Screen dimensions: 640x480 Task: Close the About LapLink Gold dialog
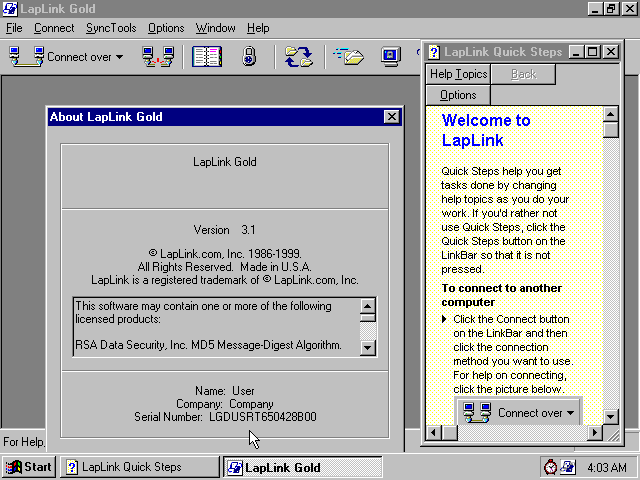pyautogui.click(x=392, y=117)
